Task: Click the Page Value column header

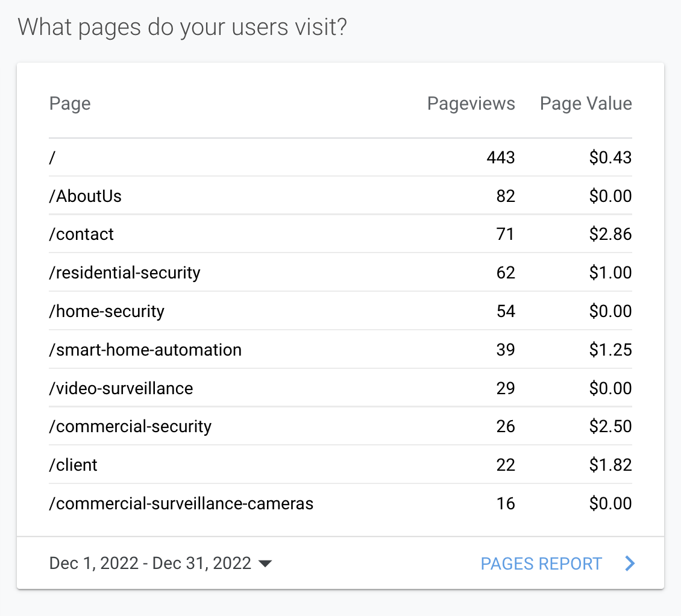Action: (586, 104)
